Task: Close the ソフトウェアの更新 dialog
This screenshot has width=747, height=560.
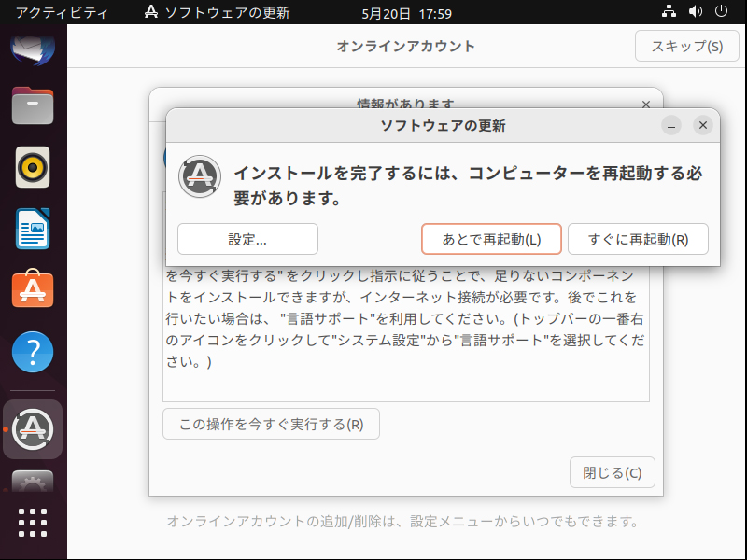Action: click(x=703, y=125)
